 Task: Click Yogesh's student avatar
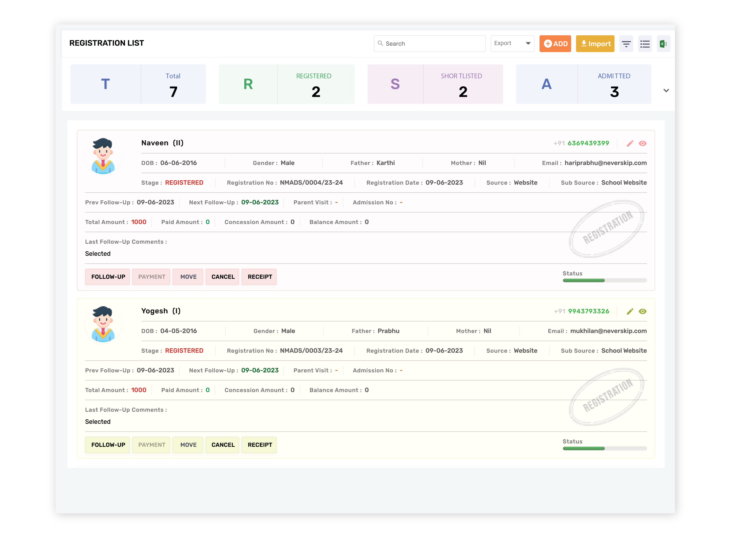tap(103, 324)
